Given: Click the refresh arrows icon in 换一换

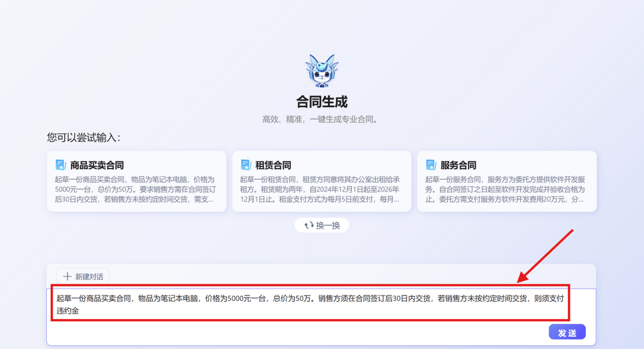Looking at the screenshot, I should click(x=309, y=226).
